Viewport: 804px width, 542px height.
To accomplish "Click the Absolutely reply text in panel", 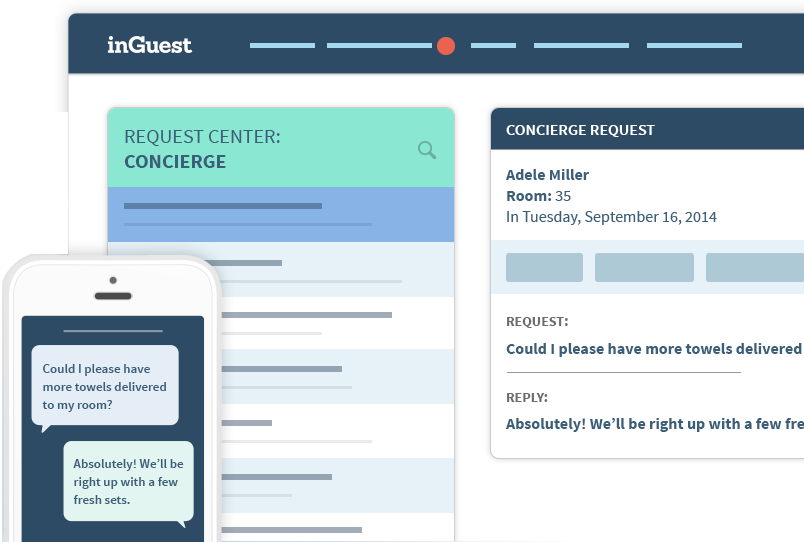I will click(655, 424).
